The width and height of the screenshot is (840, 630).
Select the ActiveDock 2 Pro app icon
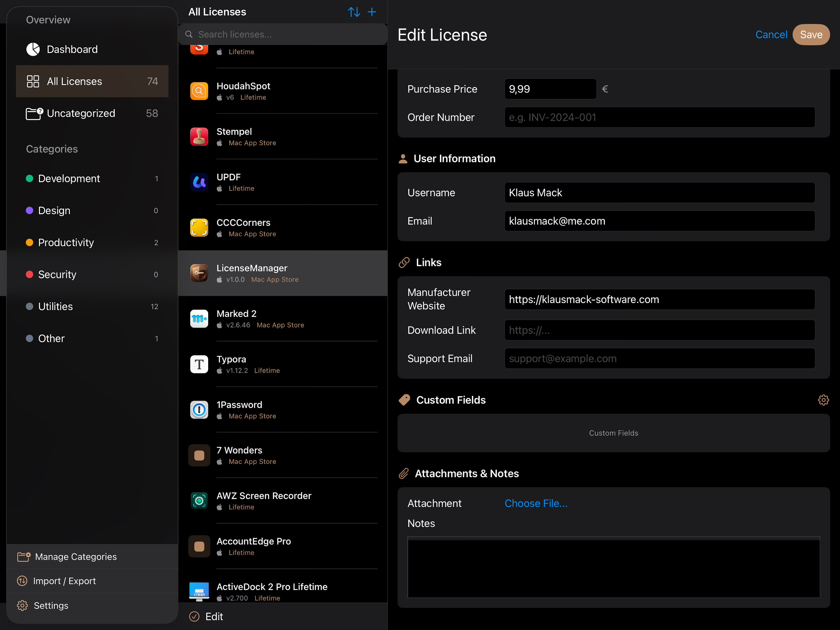click(x=199, y=592)
